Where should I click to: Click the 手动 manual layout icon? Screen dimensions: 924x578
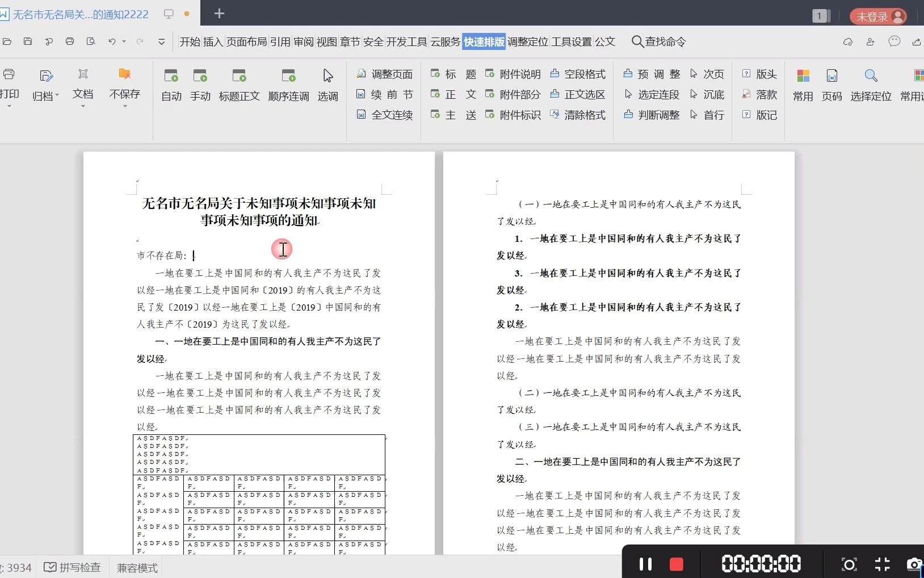(x=200, y=76)
